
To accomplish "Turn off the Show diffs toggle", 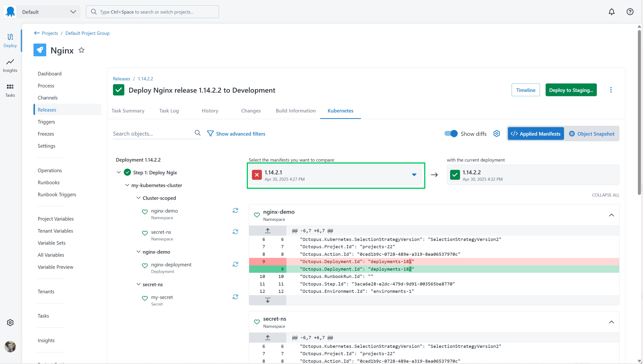I will [451, 134].
